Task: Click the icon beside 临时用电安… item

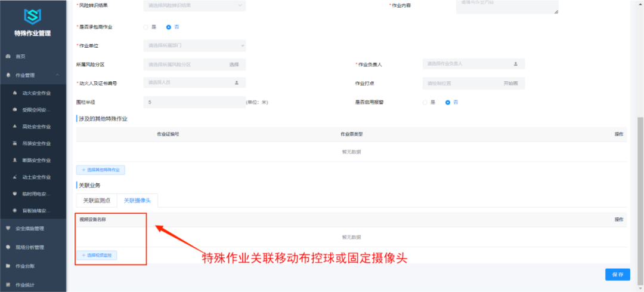Action: point(15,193)
